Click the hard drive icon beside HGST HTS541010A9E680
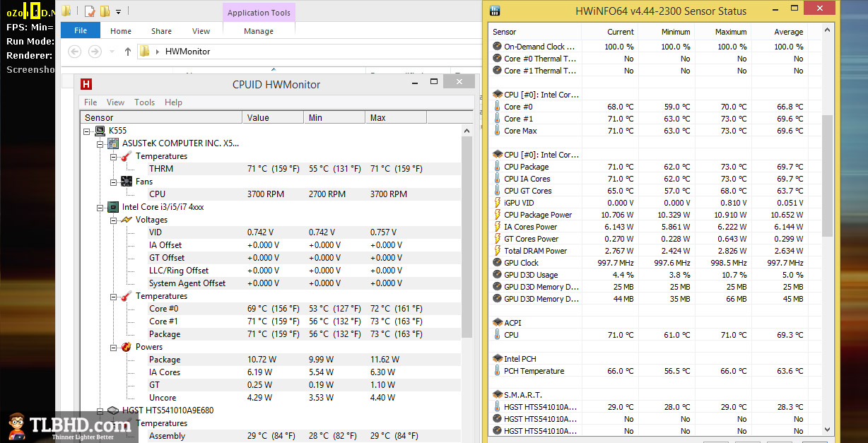 point(113,410)
